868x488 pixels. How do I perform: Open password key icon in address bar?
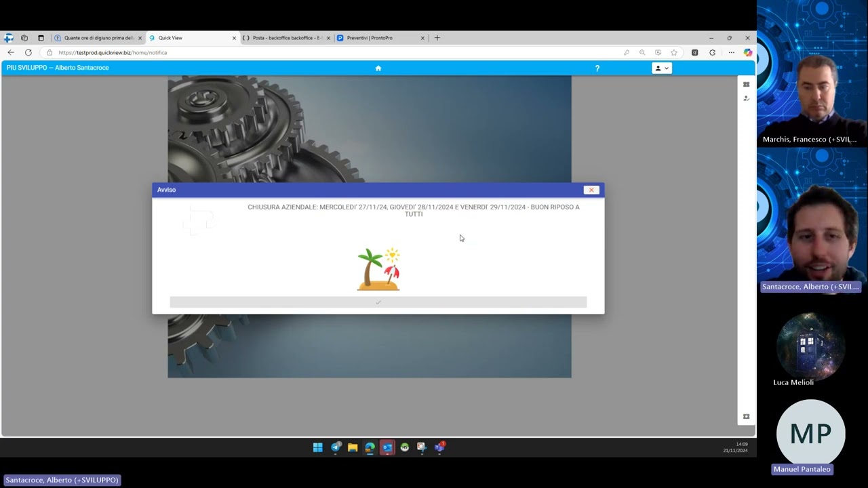pyautogui.click(x=626, y=52)
